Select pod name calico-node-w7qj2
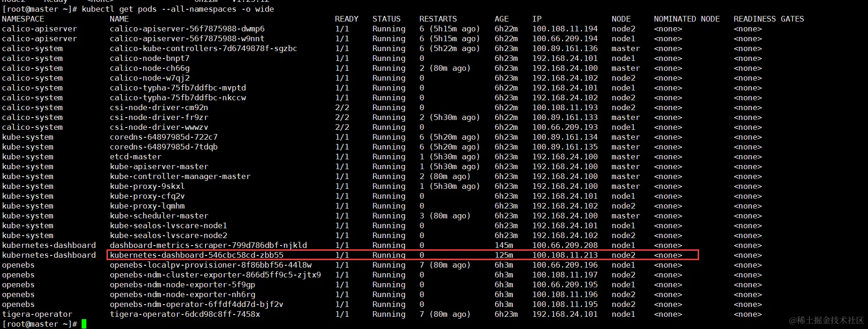This screenshot has width=868, height=329. coord(150,78)
